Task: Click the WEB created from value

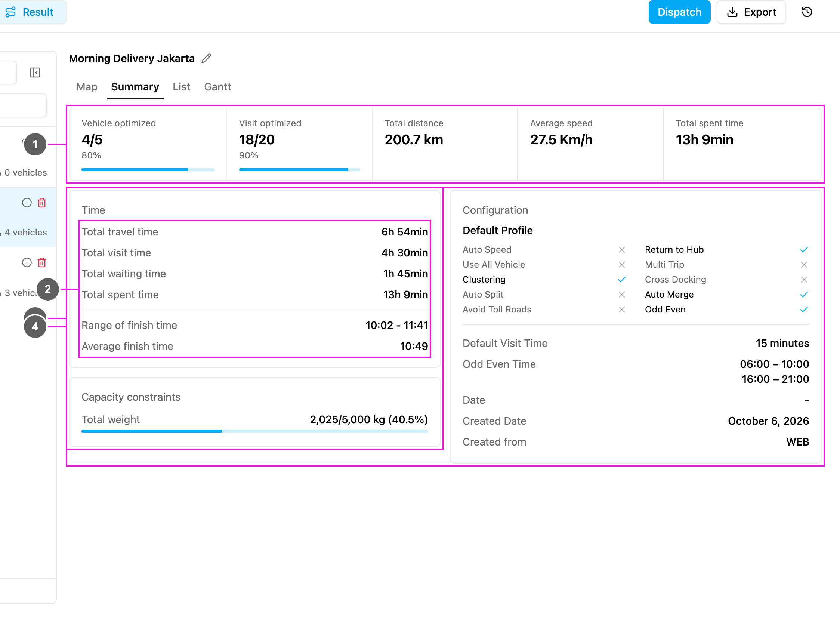Action: (x=797, y=442)
